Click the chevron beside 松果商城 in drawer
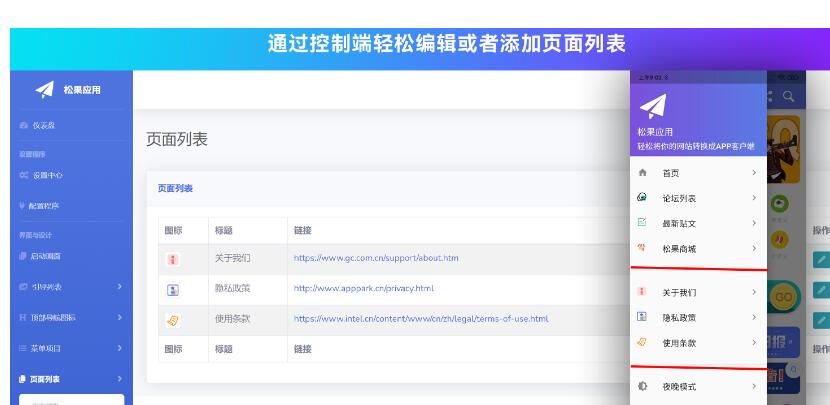Viewport: 830px width, 405px height. (x=754, y=248)
